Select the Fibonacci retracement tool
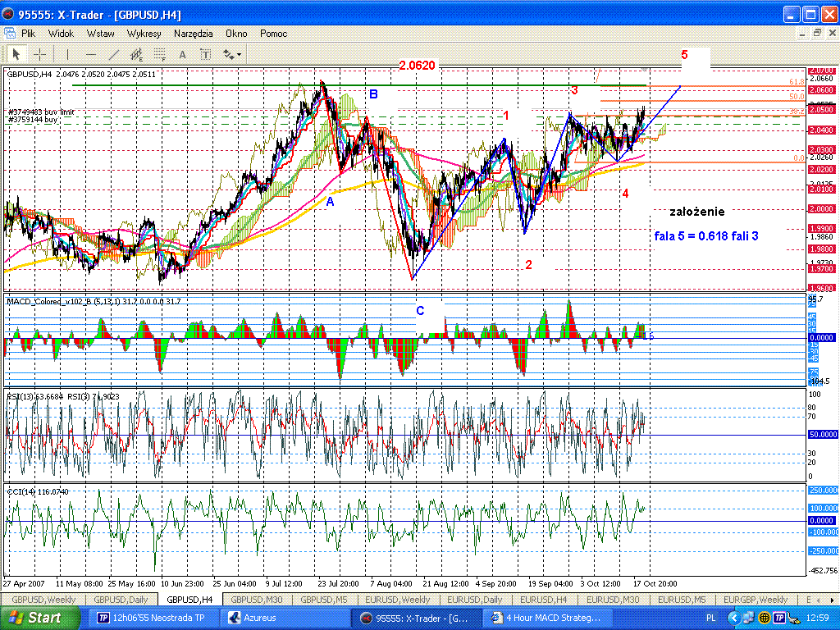 click(x=160, y=54)
